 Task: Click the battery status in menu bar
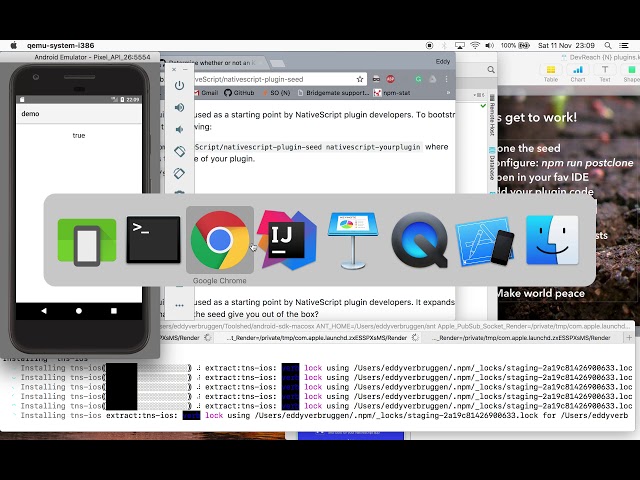coord(515,45)
